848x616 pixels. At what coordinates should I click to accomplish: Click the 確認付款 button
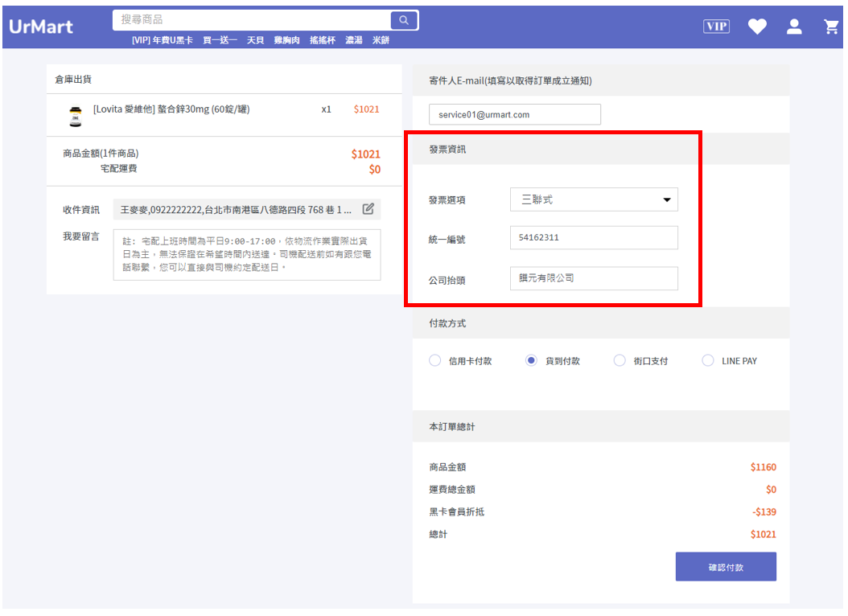click(726, 567)
